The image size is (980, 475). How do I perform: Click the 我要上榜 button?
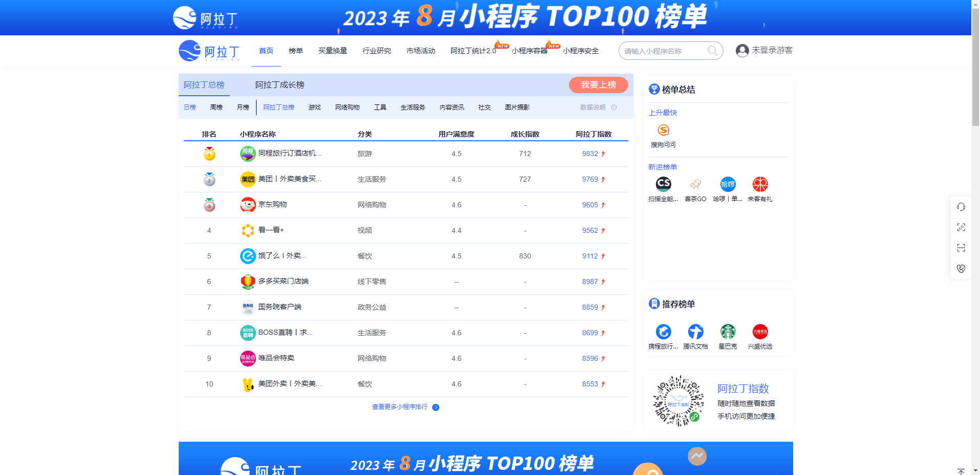click(598, 85)
